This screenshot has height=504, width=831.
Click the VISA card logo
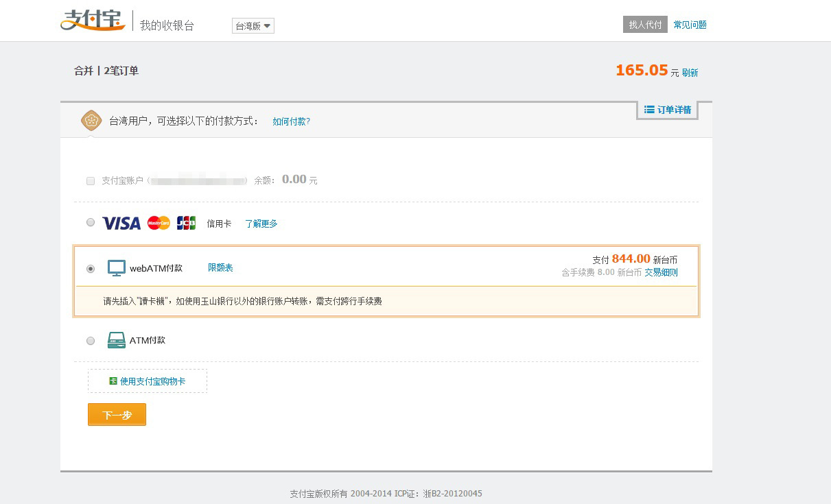pos(121,223)
